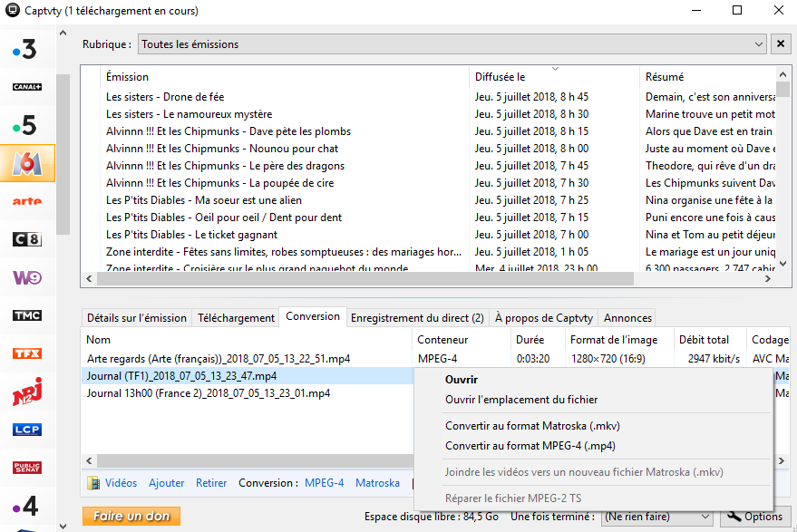Open the Arte channel in sidebar
Viewport: 797px width, 532px height.
pos(26,201)
